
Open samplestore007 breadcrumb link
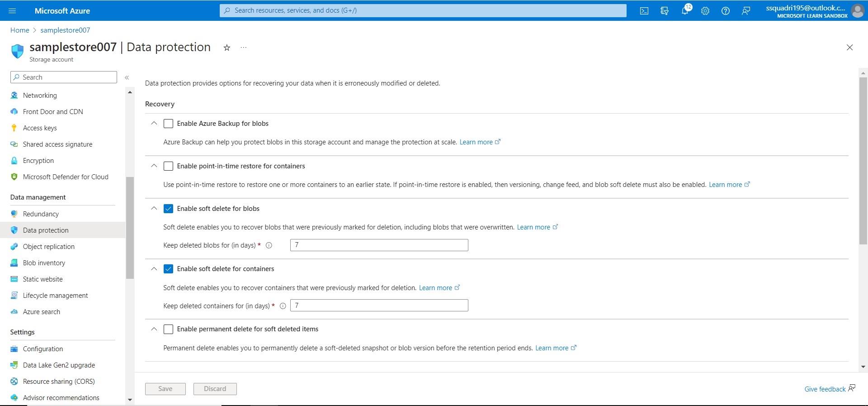[x=65, y=30]
